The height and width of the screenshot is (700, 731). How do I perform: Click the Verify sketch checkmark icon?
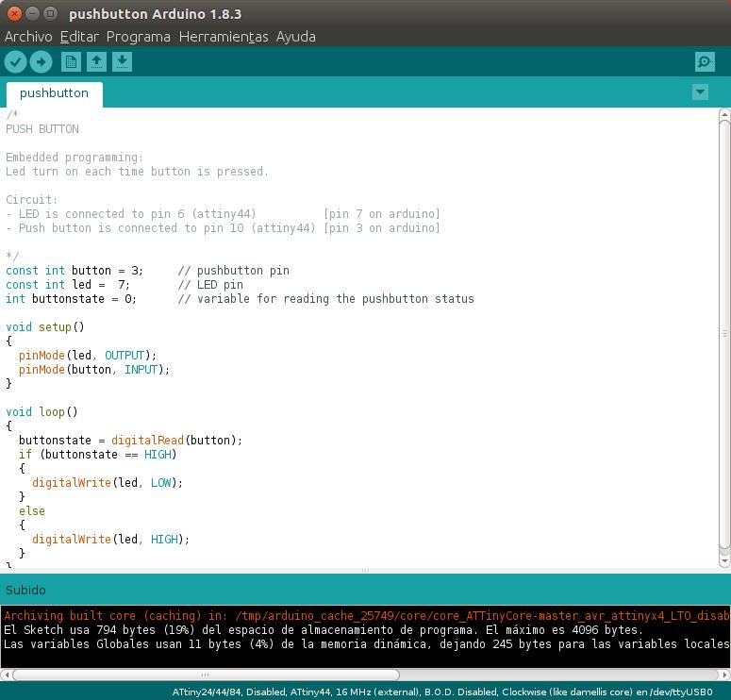[15, 62]
